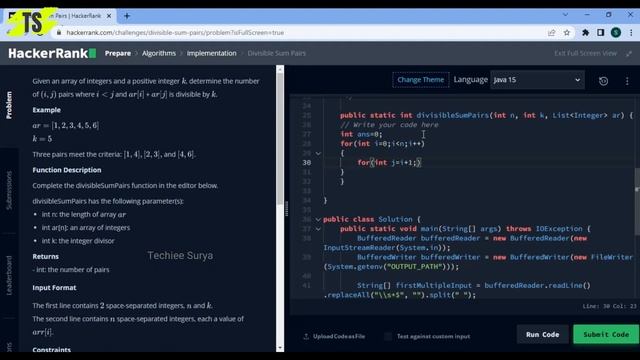The image size is (640, 360).
Task: Switch to the Leaderboard side tab
Action: pyautogui.click(x=9, y=276)
